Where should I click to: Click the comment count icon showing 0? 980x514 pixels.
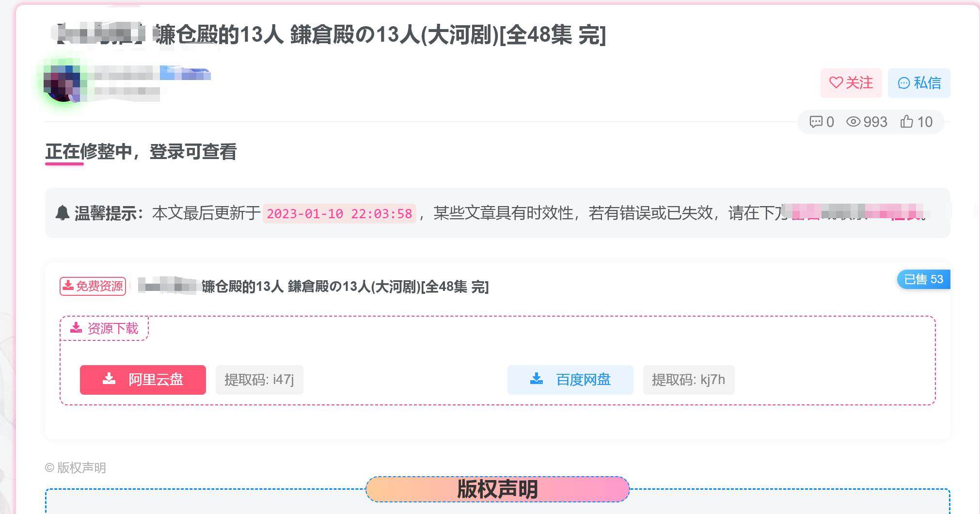(817, 122)
